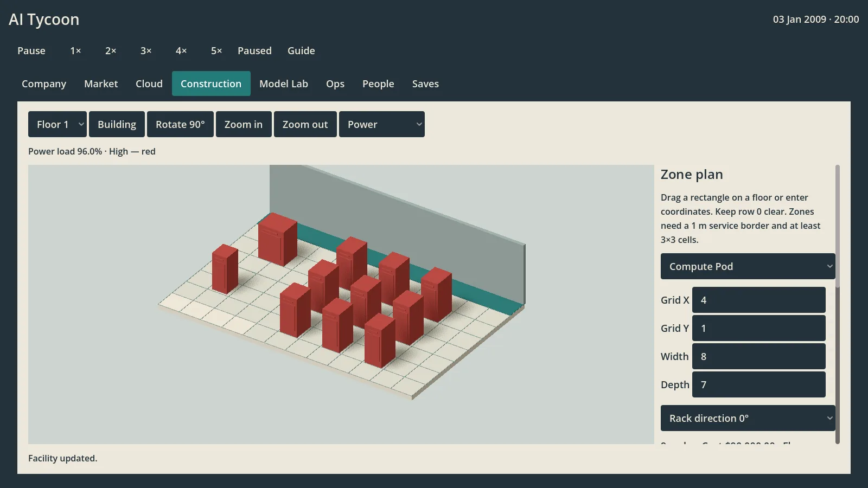868x488 pixels.
Task: Focus the Grid X input field
Action: (x=759, y=300)
